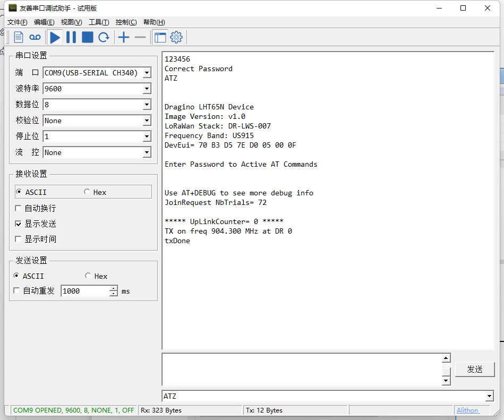This screenshot has width=504, height=420.
Task: Click the txDone log line
Action: (x=177, y=241)
